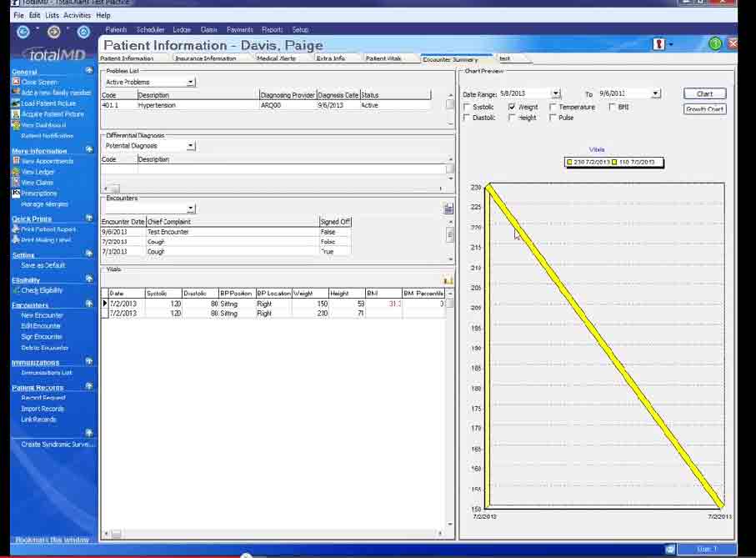The height and width of the screenshot is (558, 756).
Task: Switch to the Patient Vitals tab
Action: 383,58
